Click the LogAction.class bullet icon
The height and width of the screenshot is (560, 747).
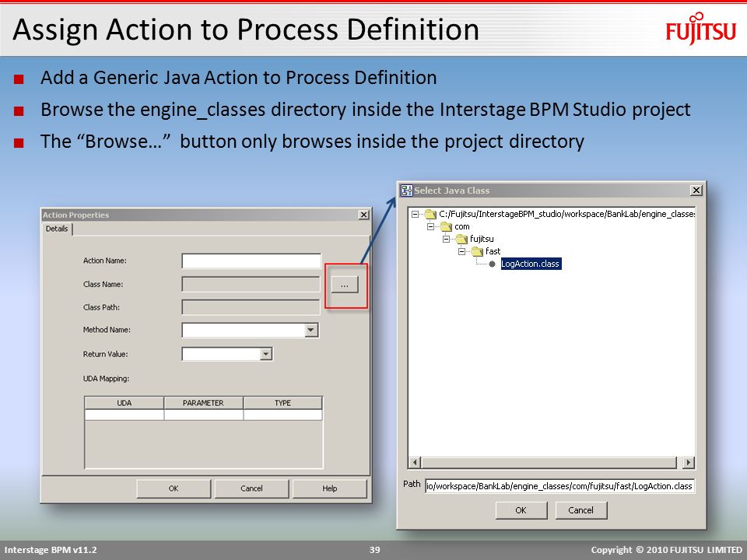coord(492,264)
